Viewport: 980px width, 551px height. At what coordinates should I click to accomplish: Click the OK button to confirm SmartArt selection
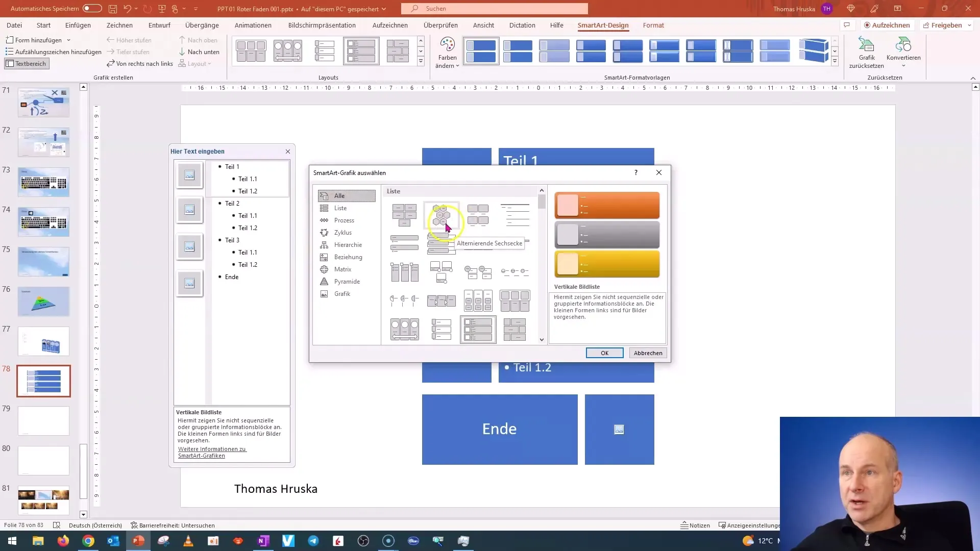604,353
